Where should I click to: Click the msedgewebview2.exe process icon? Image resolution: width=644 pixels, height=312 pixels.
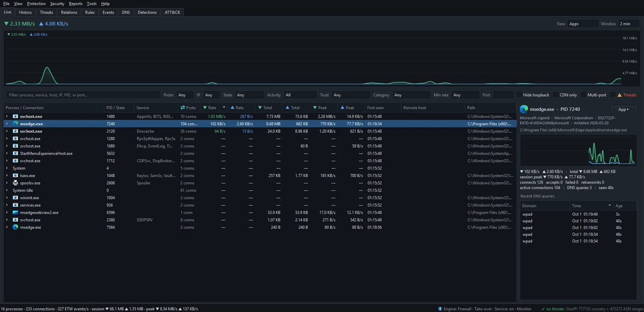coord(15,212)
